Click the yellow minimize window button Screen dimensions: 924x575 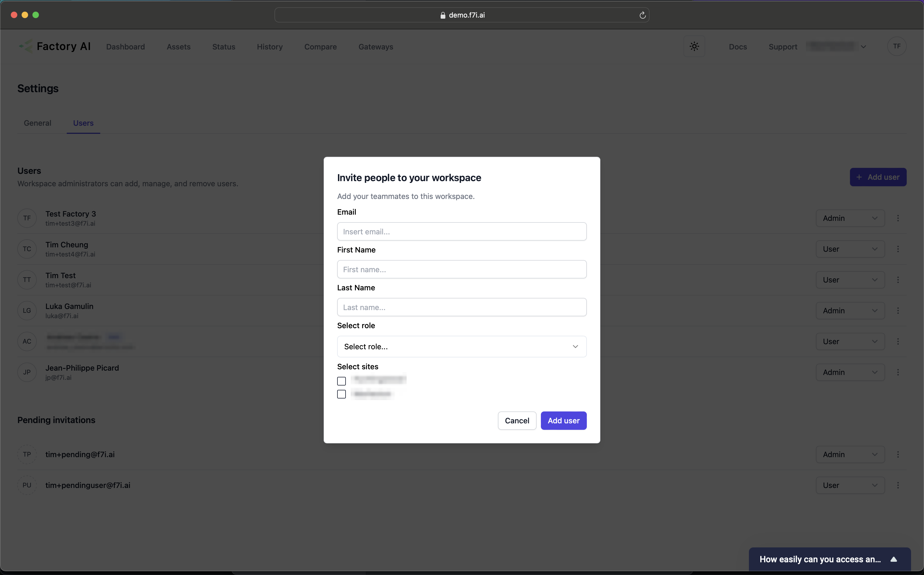(25, 15)
